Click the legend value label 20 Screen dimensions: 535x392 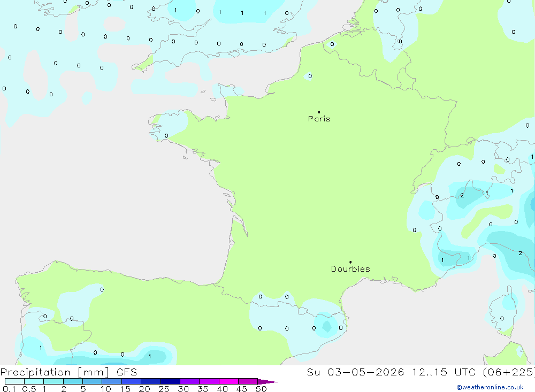pos(144,389)
